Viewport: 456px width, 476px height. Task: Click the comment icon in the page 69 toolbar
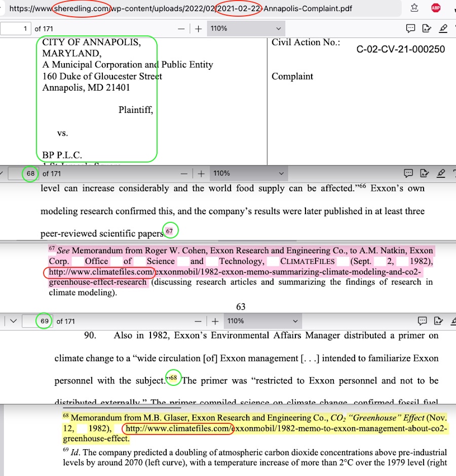422,321
